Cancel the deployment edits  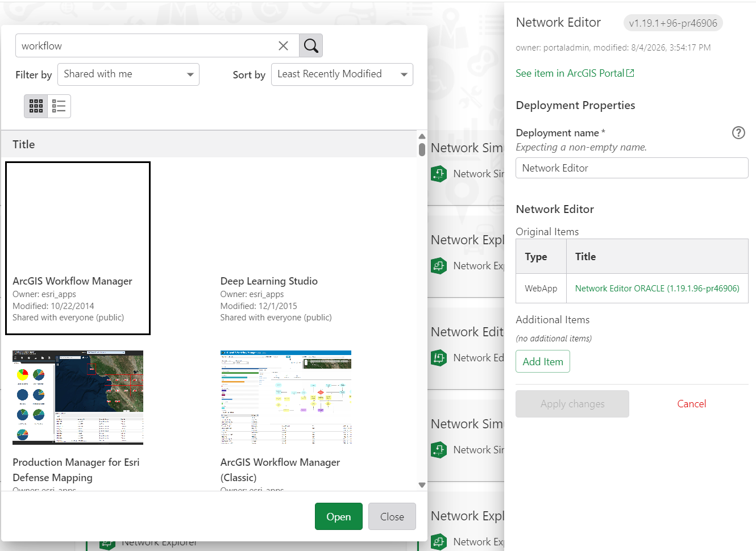[691, 404]
